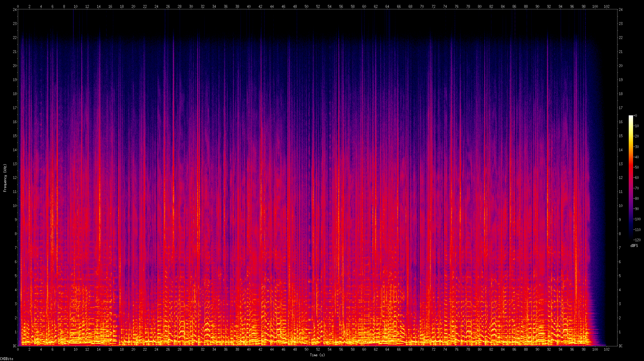Image resolution: width=644 pixels, height=361 pixels.
Task: Click the "Time (s)" axis label
Action: coord(317,355)
